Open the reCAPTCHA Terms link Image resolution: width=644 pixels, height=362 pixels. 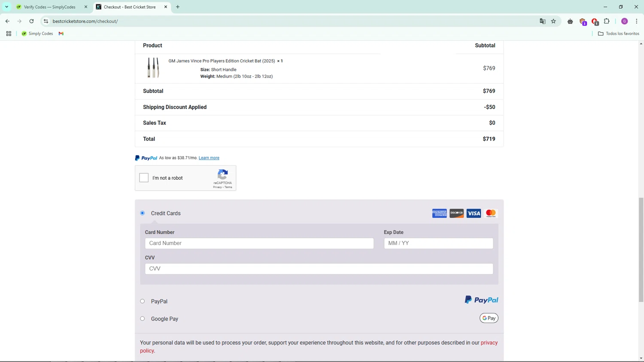(228, 187)
